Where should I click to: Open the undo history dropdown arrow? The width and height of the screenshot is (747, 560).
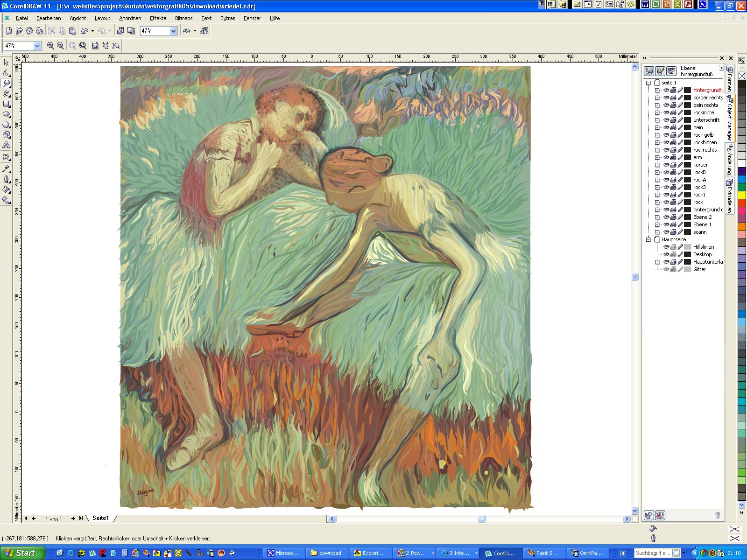pos(92,31)
